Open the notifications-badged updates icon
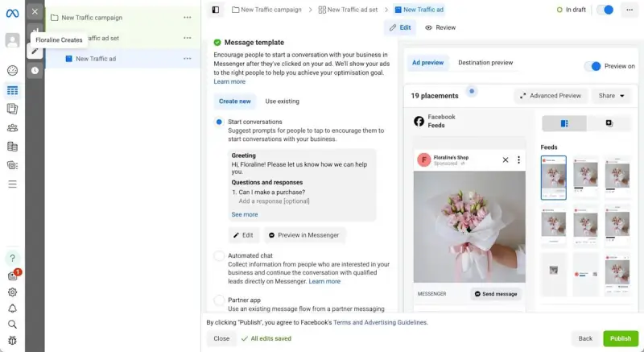644x352 pixels. pos(13,275)
